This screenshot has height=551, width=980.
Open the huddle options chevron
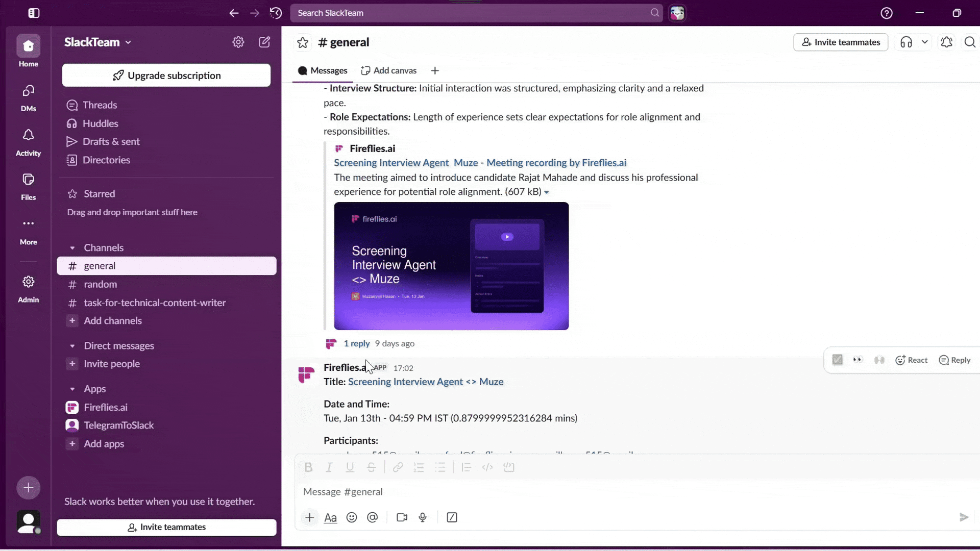coord(926,42)
